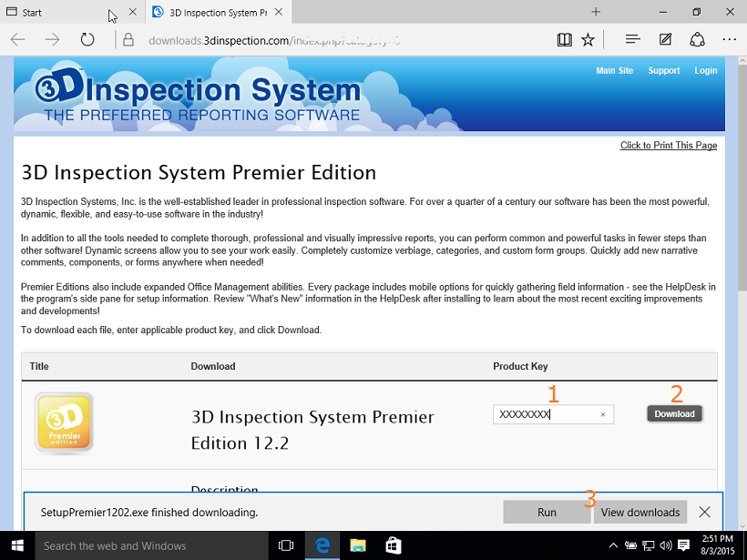
Task: Click the battery icon in system tray
Action: 631,545
